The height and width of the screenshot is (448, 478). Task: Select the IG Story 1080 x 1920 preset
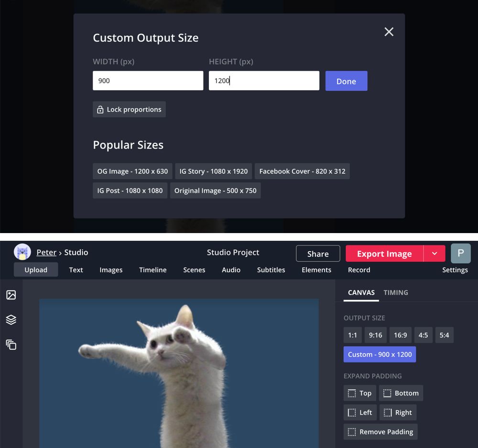click(213, 171)
